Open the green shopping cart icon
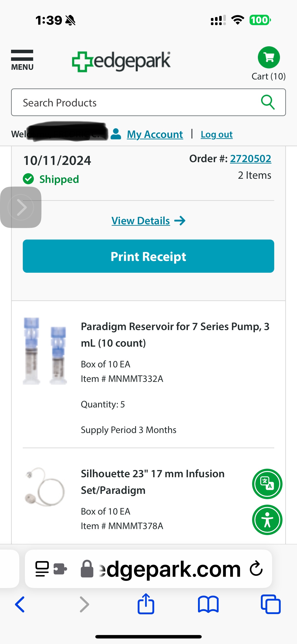This screenshot has width=297, height=644. [269, 58]
